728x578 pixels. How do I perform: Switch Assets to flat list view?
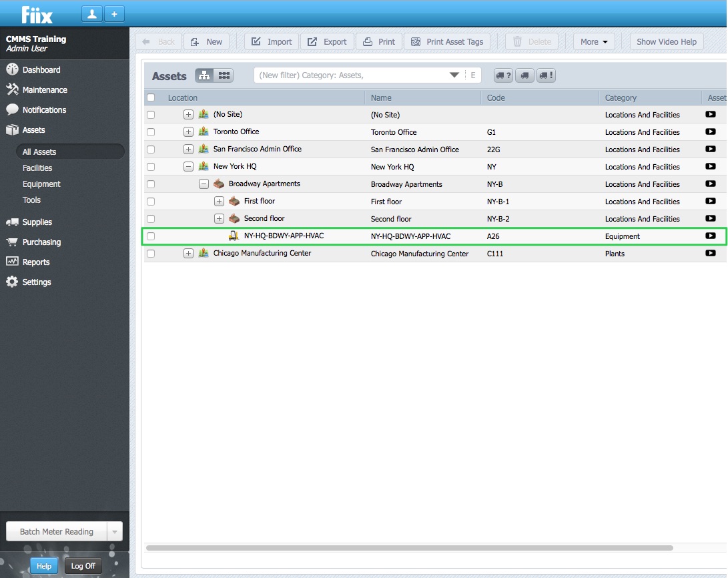[x=224, y=75]
